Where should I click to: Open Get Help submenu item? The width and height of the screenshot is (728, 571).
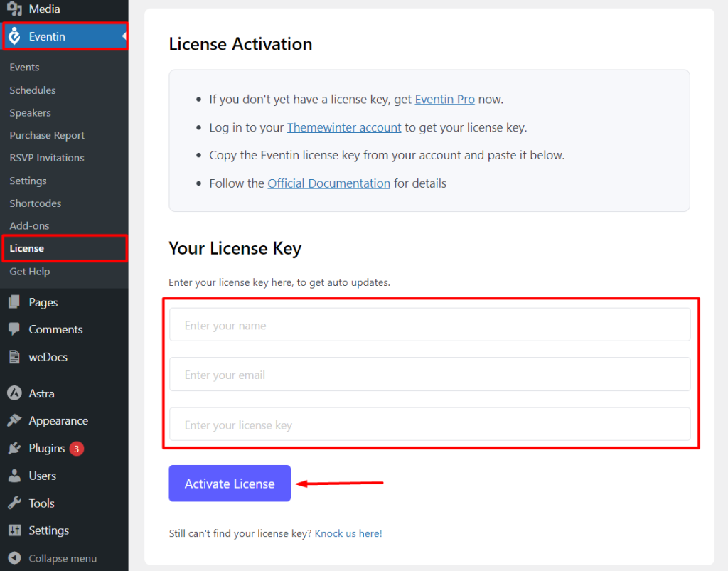(x=30, y=271)
